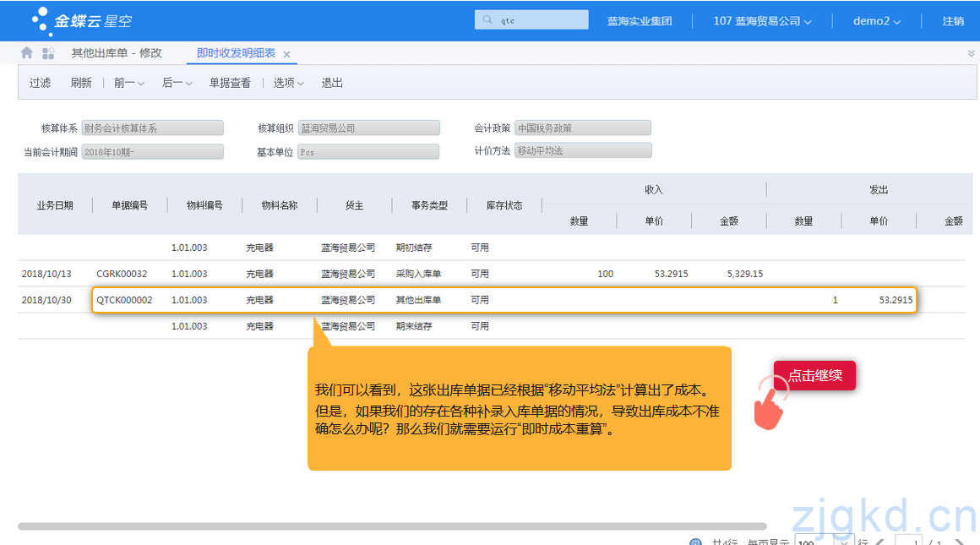Expand the 前一 dropdown
The height and width of the screenshot is (545, 980).
pyautogui.click(x=128, y=83)
